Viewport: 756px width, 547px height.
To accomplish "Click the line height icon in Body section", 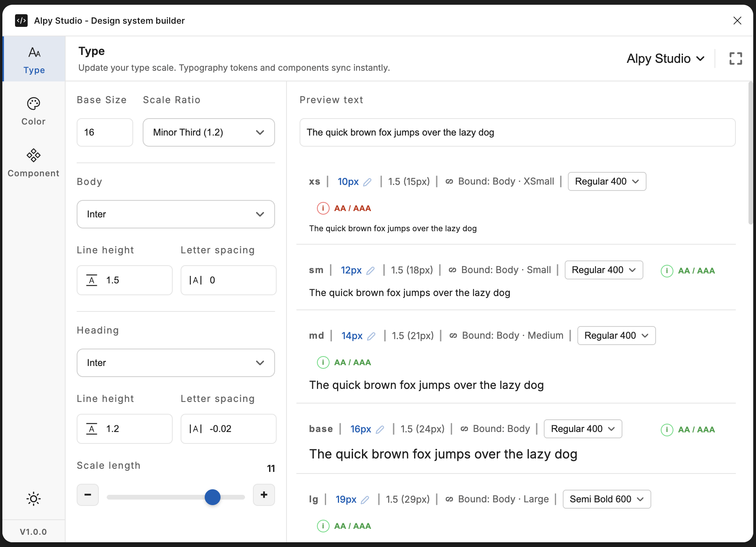I will point(92,280).
